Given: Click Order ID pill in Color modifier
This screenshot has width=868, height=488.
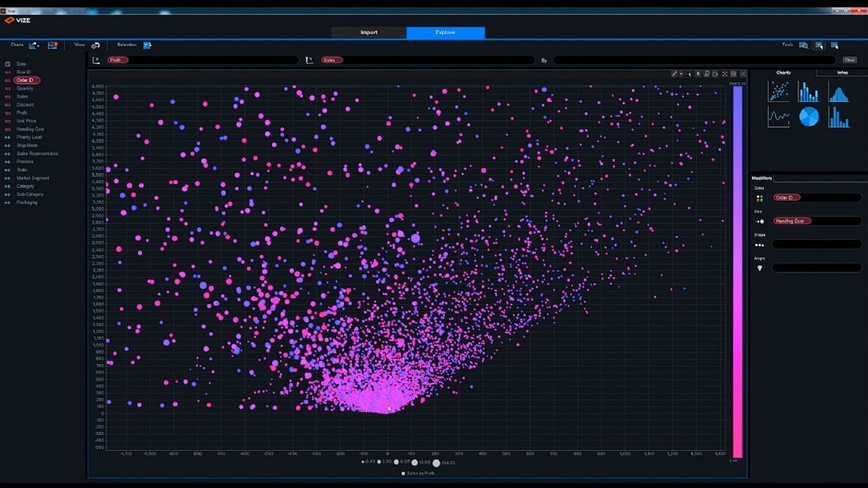Looking at the screenshot, I should point(787,197).
